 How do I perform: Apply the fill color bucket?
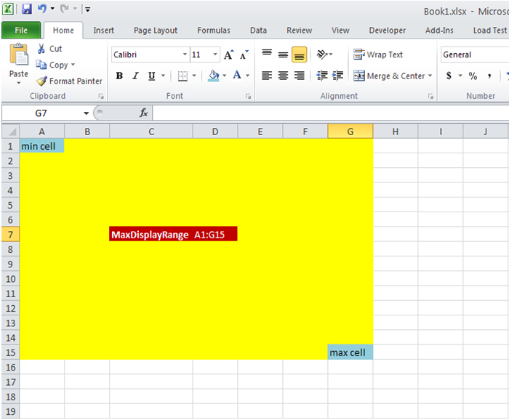214,76
